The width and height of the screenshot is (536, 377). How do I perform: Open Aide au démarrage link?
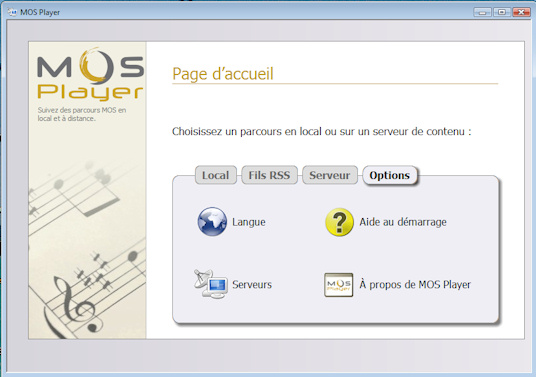pyautogui.click(x=403, y=222)
